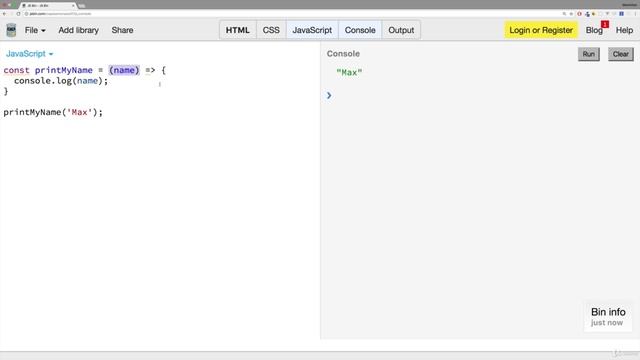Toggle the Output panel

pyautogui.click(x=401, y=30)
